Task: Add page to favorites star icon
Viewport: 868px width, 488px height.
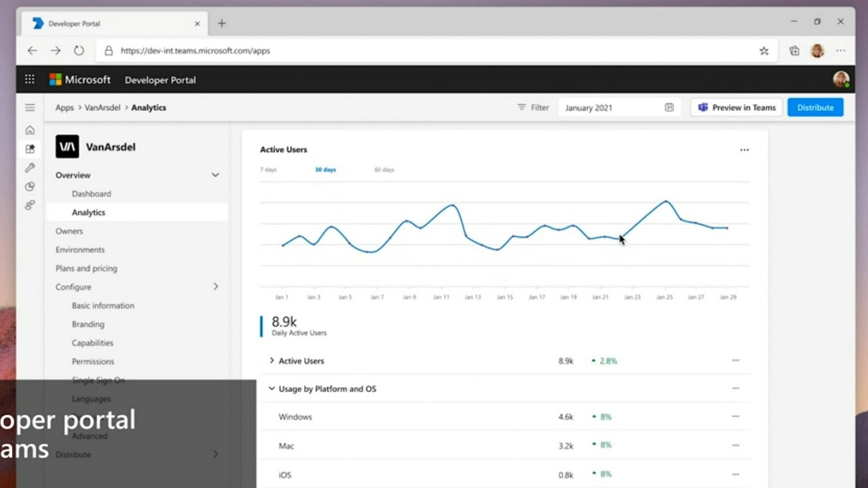Action: pos(764,50)
